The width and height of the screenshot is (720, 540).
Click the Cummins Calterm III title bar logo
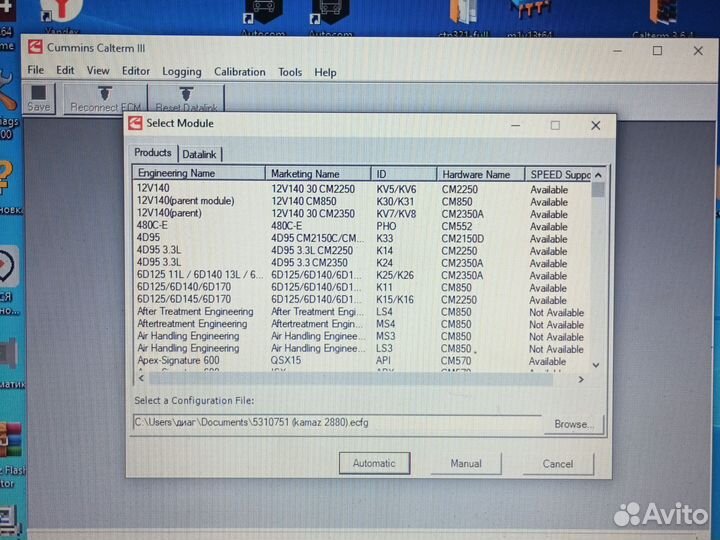click(x=35, y=47)
